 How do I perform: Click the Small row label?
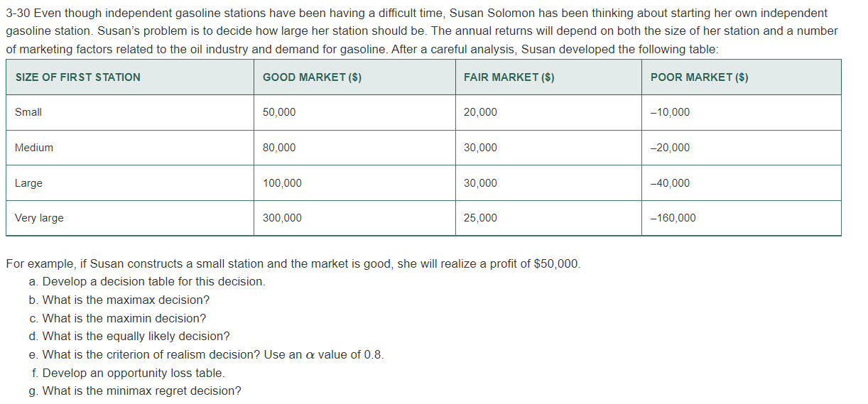(x=28, y=112)
